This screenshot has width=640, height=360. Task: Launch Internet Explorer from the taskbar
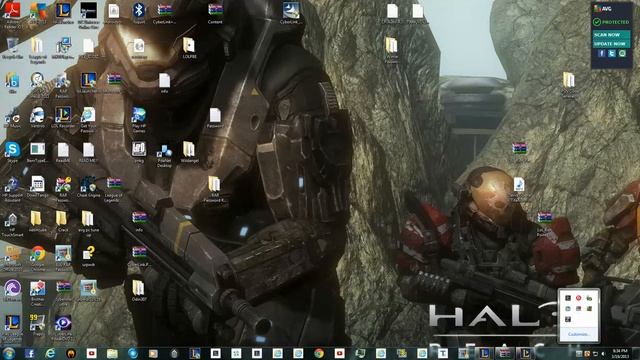pyautogui.click(x=50, y=353)
